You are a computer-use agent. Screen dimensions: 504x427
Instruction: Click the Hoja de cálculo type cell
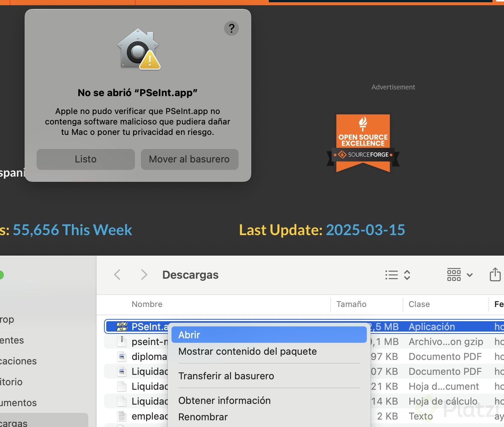[x=443, y=401]
